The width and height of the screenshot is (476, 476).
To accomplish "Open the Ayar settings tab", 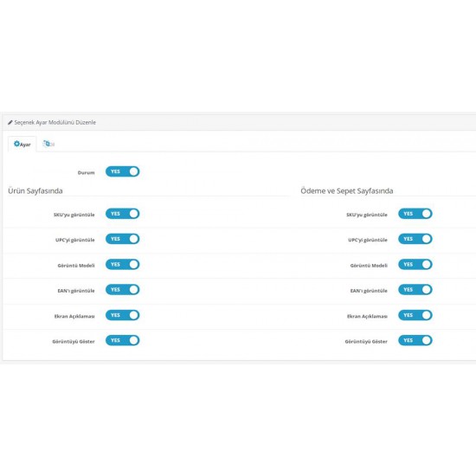I will tap(23, 145).
